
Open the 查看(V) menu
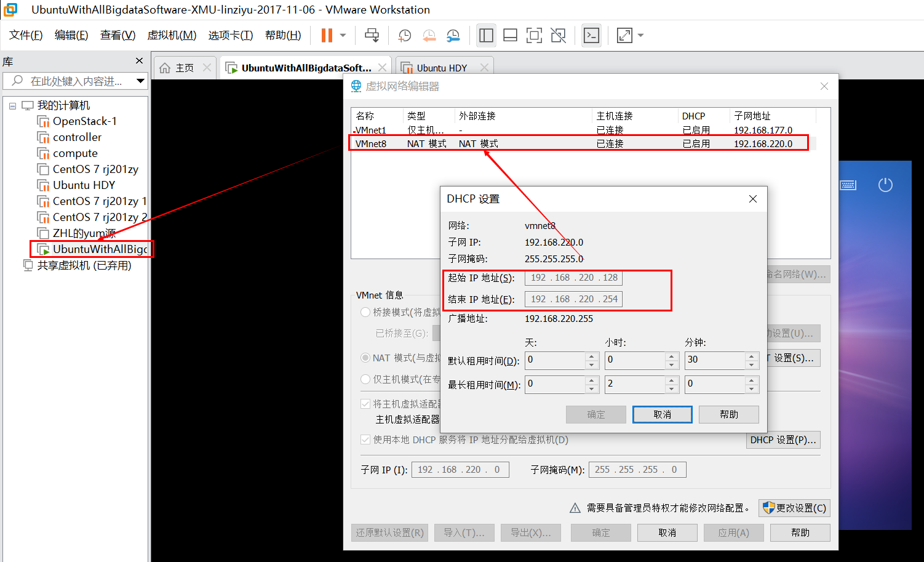(x=118, y=35)
